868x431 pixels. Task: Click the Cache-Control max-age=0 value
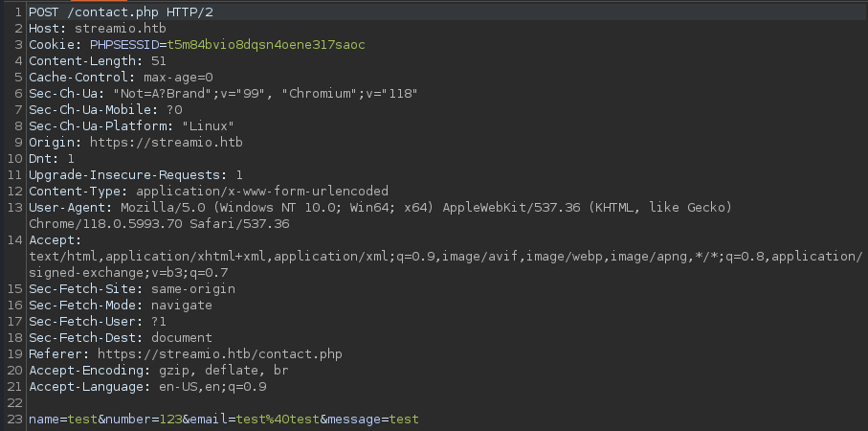point(178,77)
